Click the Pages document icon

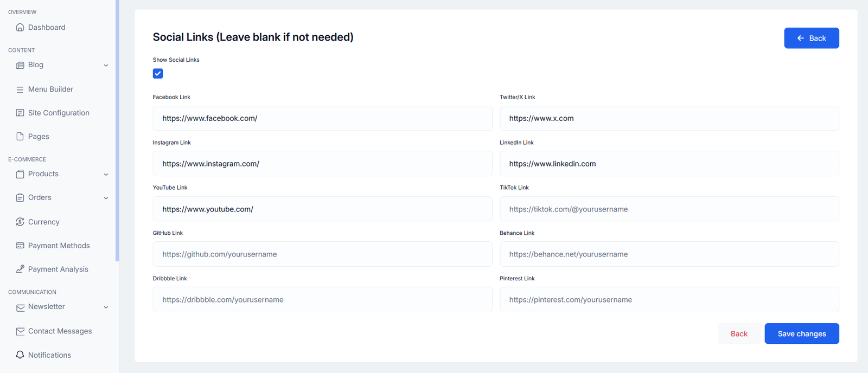[20, 137]
